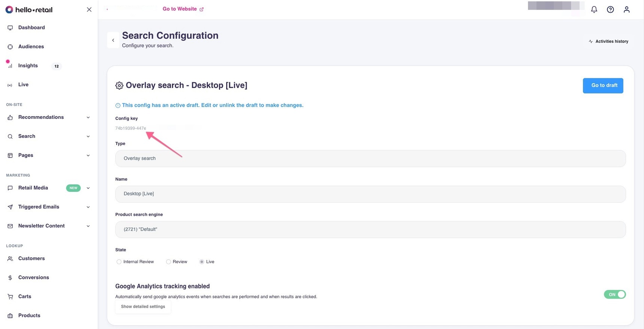Expand the Triggered Emails chevron
Screen dimensions: 644x329
pyautogui.click(x=88, y=207)
